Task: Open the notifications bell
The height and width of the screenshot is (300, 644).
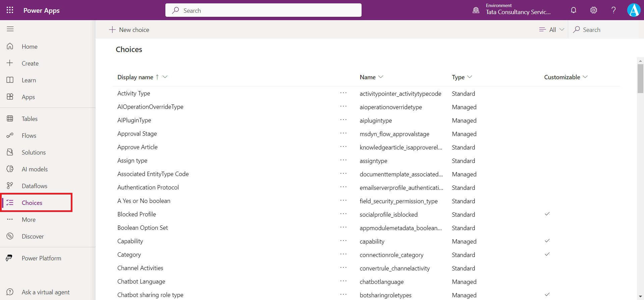Action: point(574,10)
